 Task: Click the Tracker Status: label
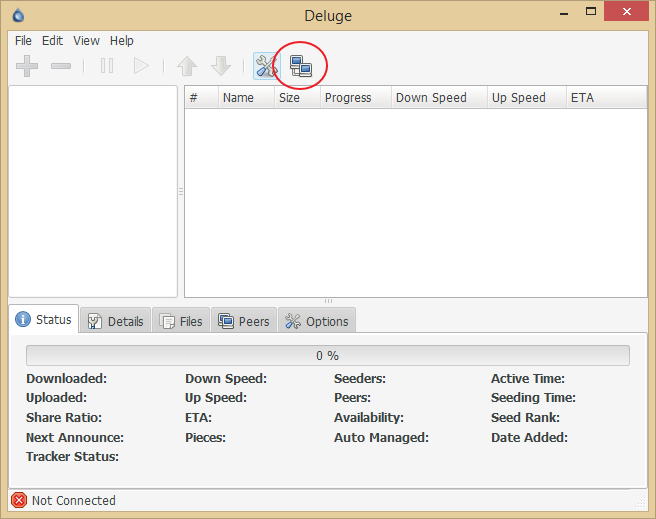coord(72,456)
